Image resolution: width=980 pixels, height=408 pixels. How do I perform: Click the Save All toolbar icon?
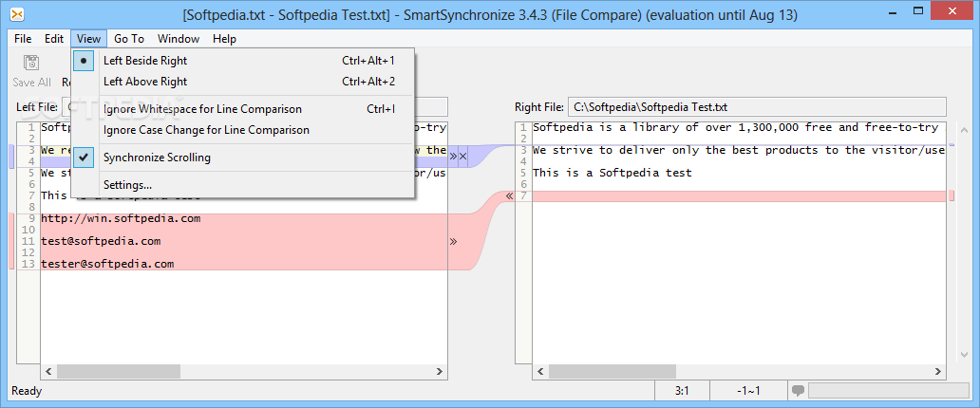[x=31, y=63]
